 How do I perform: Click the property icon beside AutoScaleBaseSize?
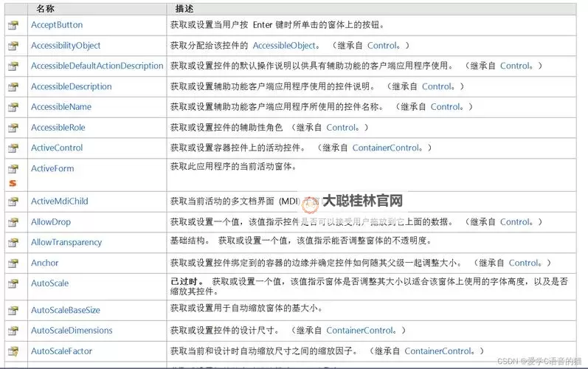[x=13, y=310]
